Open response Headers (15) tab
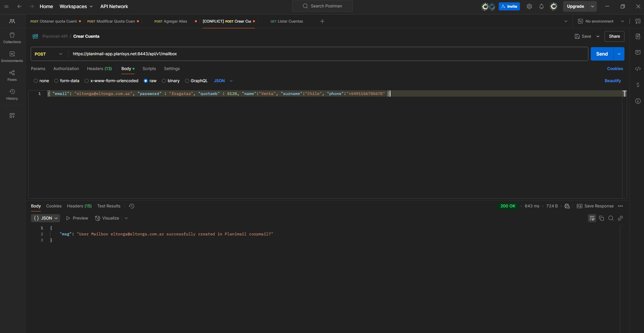 [x=79, y=206]
